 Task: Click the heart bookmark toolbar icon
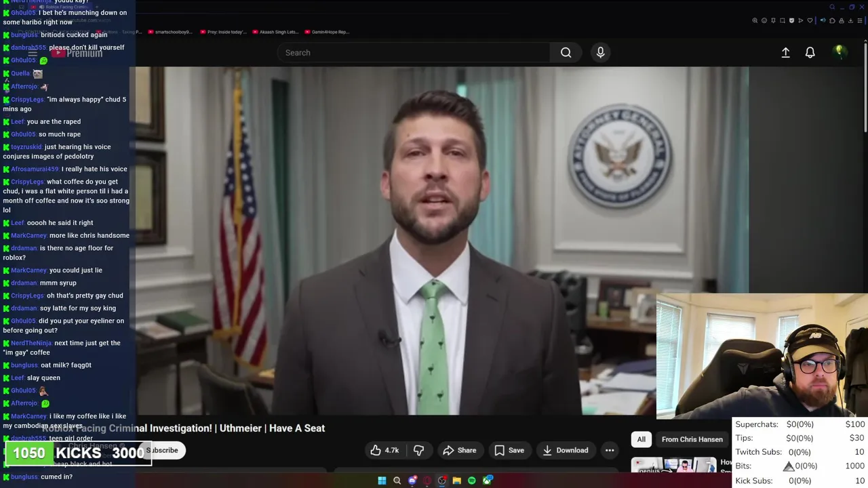tap(810, 20)
